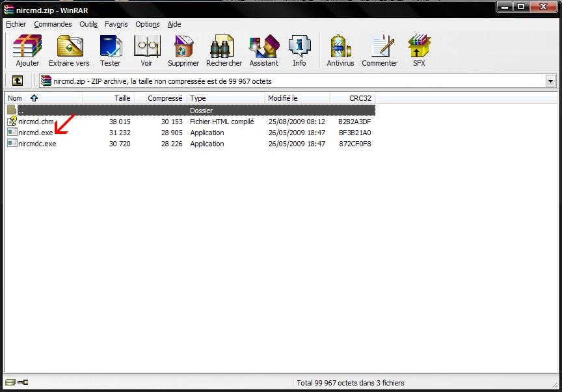Screen dimensions: 562x392
Task: Select the nircmd.exe file name
Action: pos(36,133)
